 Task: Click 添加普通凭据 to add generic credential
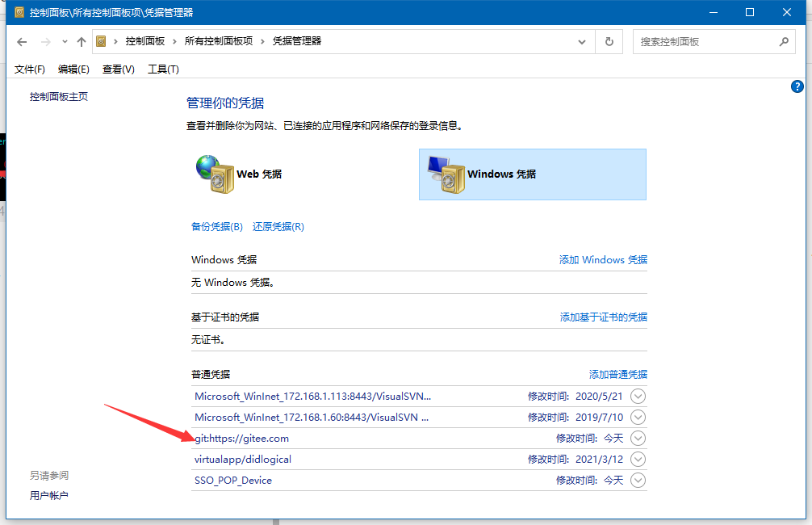[617, 373]
